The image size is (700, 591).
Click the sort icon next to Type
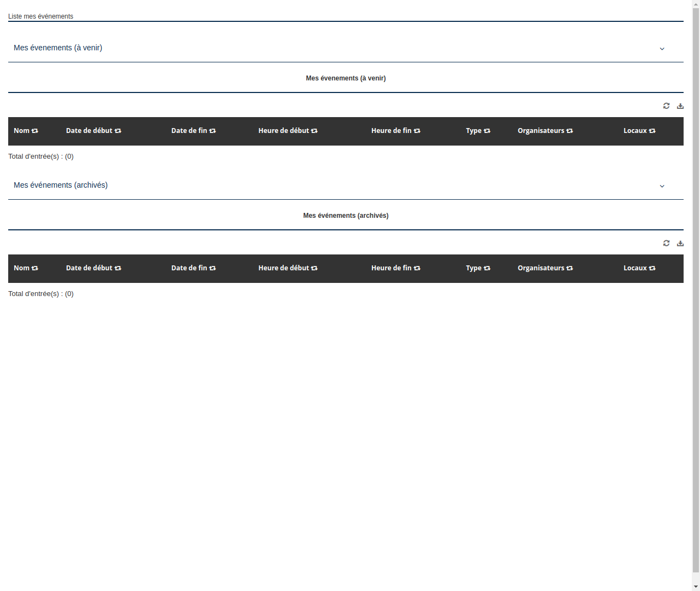(487, 131)
